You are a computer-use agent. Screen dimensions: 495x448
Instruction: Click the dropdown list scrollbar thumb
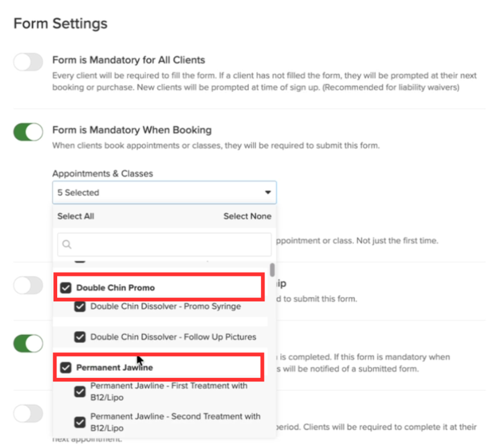pos(272,270)
